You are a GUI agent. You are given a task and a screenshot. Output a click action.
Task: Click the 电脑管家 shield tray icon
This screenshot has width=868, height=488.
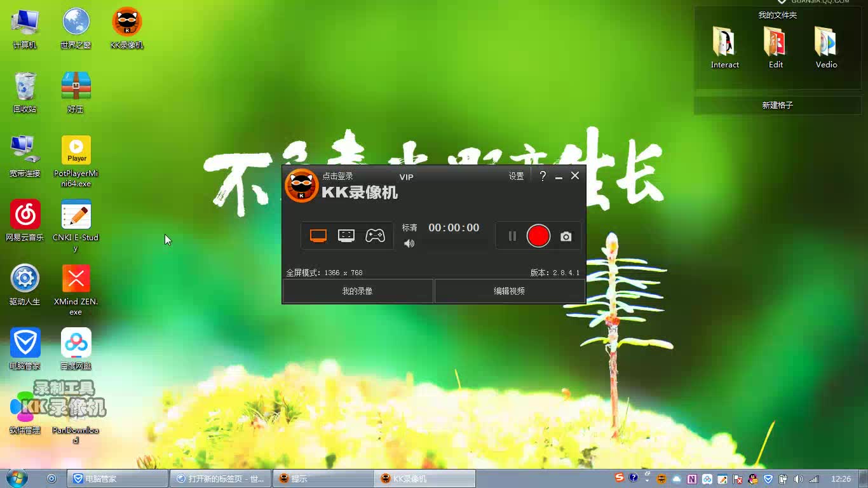tap(768, 479)
